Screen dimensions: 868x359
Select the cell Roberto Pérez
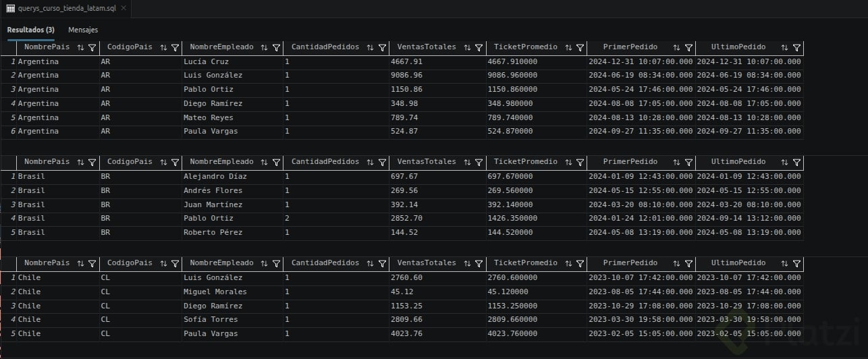tap(232, 232)
